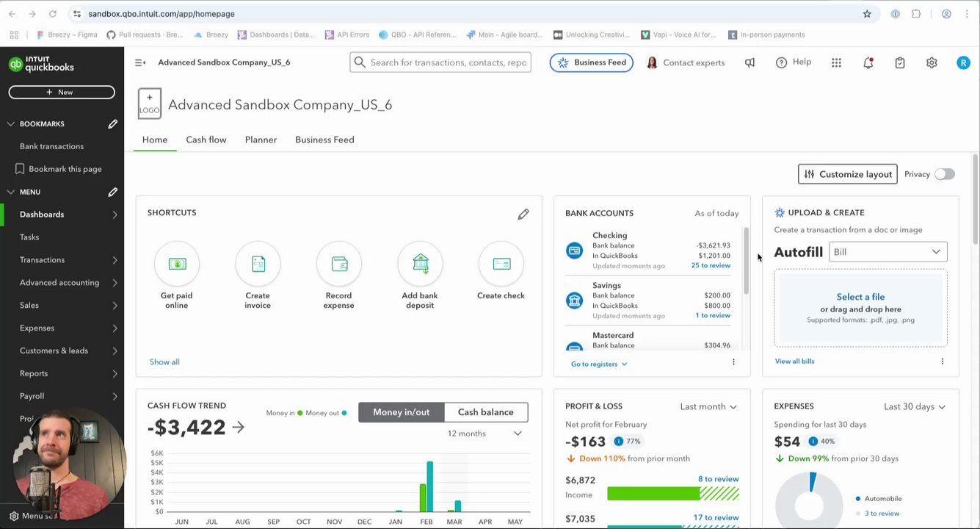Screen dimensions: 980x529
Task: Open the Get paid online shortcut
Action: [177, 264]
